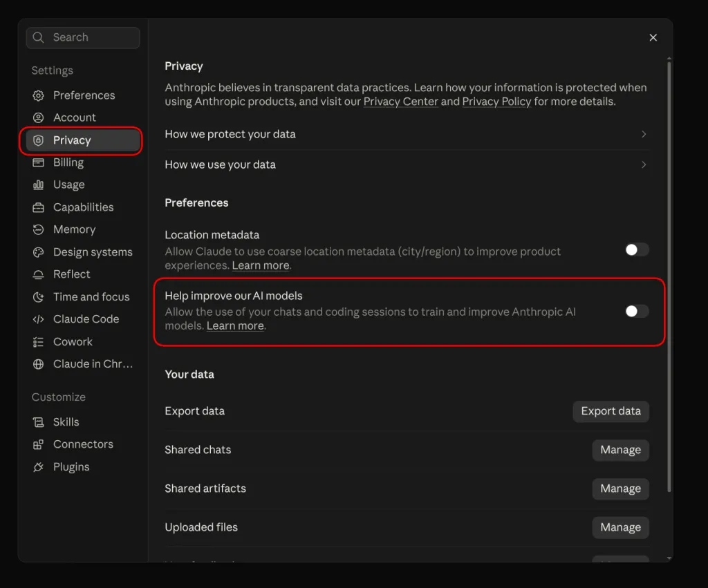Viewport: 708px width, 588px height.
Task: Open Claude in Chrome settings
Action: pyautogui.click(x=83, y=364)
